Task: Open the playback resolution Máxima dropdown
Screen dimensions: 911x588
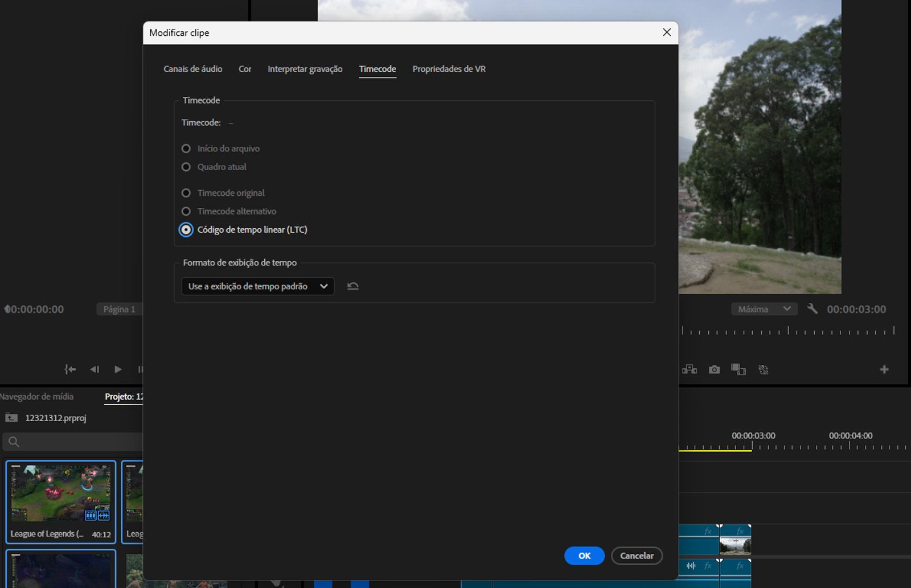Action: click(764, 309)
